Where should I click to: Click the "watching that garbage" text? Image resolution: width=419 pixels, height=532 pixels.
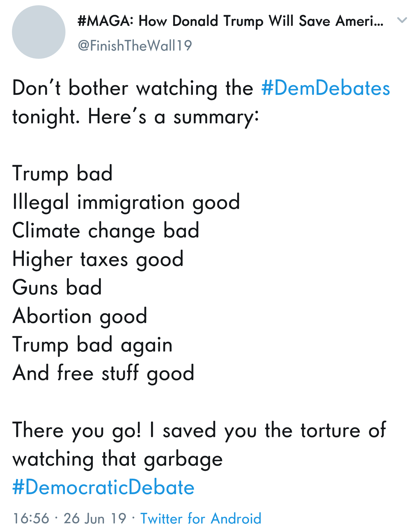118,459
